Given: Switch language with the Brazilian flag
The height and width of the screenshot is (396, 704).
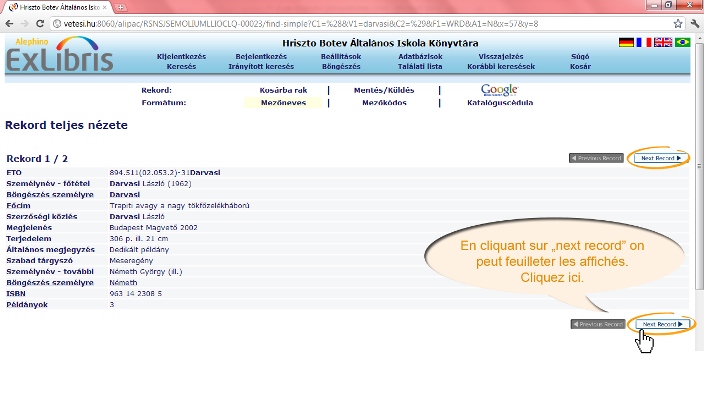Looking at the screenshot, I should coord(682,42).
